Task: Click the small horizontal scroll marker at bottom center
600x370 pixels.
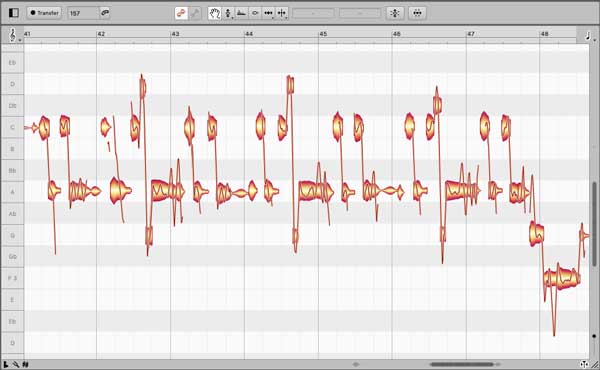Action: (356, 365)
